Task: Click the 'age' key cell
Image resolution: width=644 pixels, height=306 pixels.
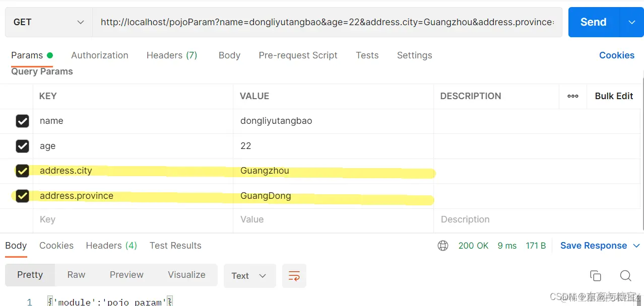Action: tap(133, 146)
